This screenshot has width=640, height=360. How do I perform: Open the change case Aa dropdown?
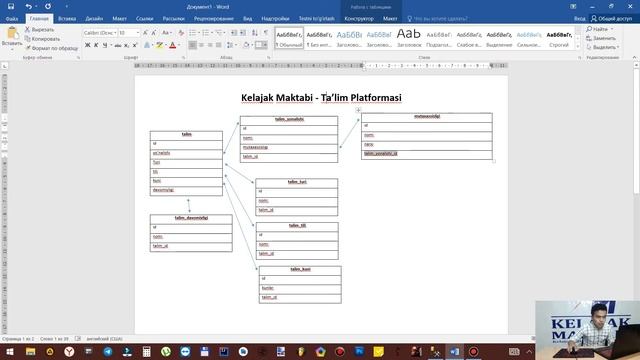(166, 33)
